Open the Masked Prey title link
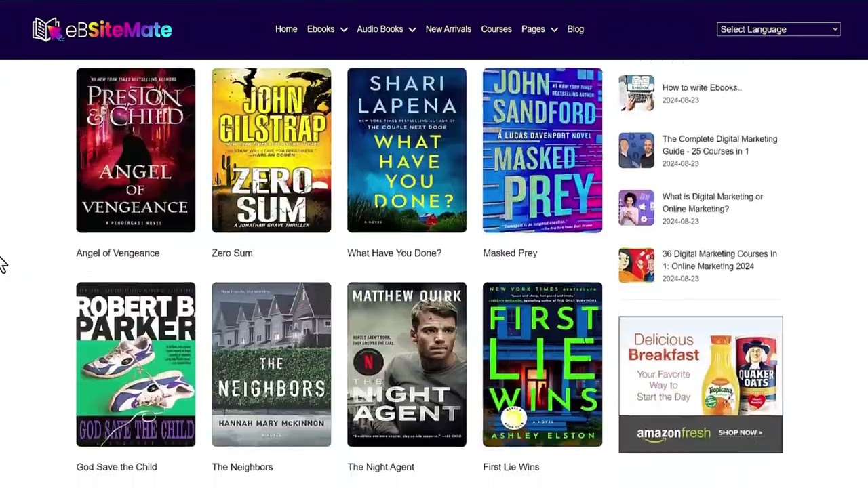Viewport: 868px width, 488px height. click(x=510, y=253)
